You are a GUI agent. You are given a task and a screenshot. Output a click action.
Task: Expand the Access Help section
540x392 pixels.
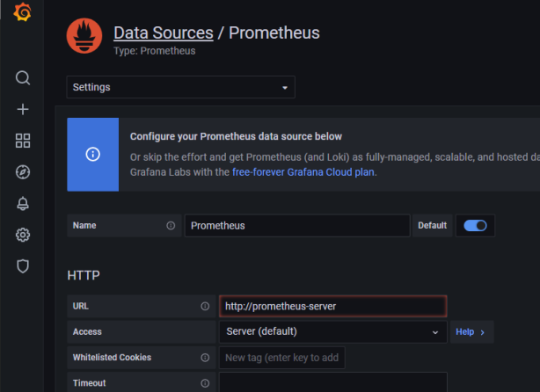471,332
